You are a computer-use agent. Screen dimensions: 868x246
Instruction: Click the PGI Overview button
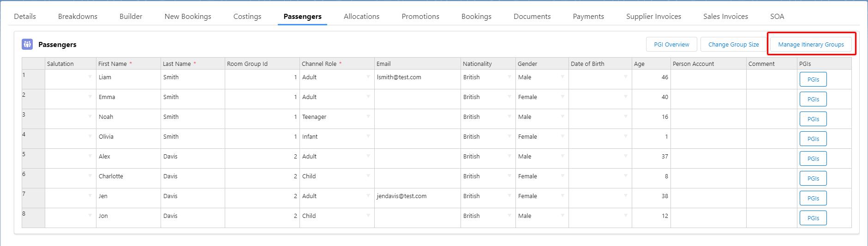[671, 45]
